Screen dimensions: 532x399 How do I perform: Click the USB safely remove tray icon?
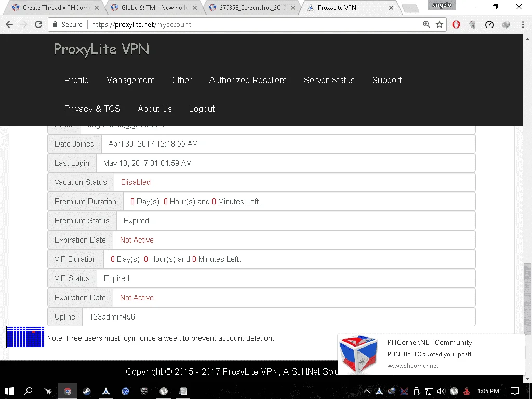(417, 391)
